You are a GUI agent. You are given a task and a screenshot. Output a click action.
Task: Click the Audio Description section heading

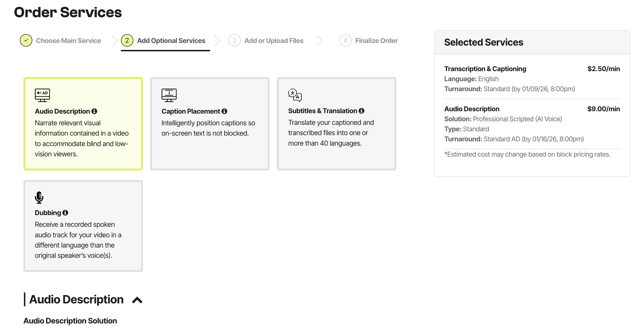tap(76, 299)
